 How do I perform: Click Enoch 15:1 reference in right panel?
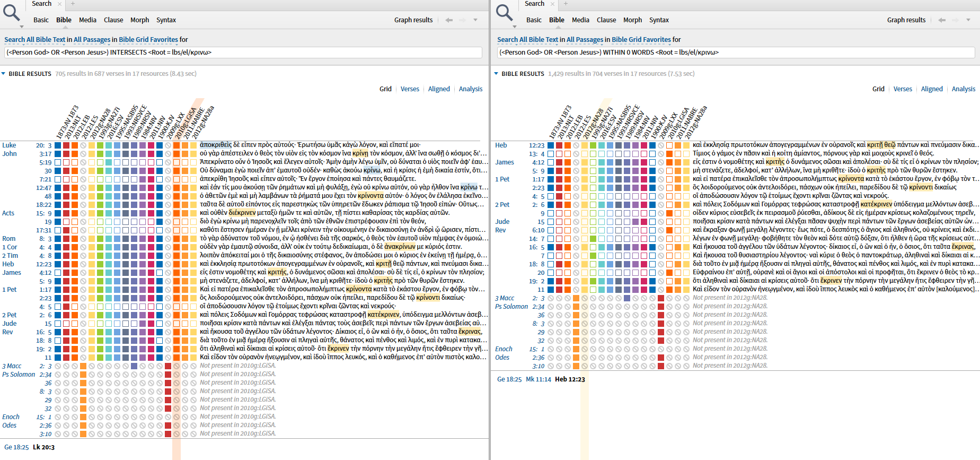537,349
